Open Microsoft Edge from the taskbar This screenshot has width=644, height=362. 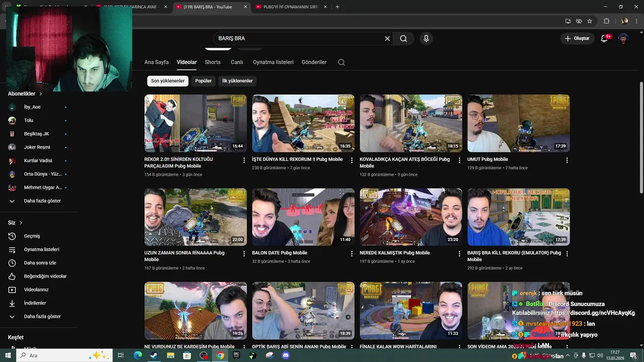pyautogui.click(x=137, y=355)
